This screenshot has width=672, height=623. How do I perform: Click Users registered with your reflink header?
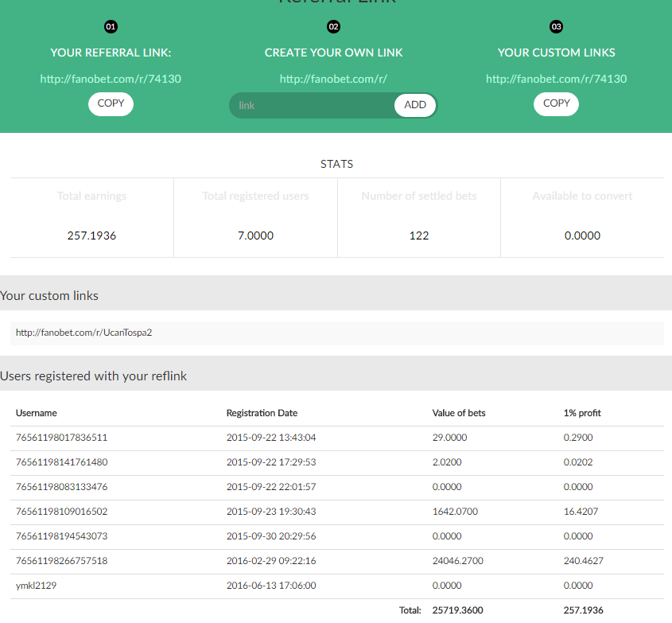(x=93, y=376)
